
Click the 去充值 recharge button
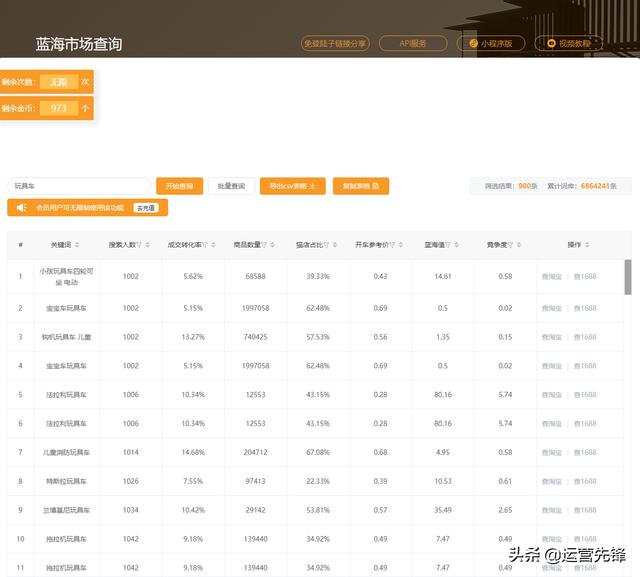pos(146,208)
